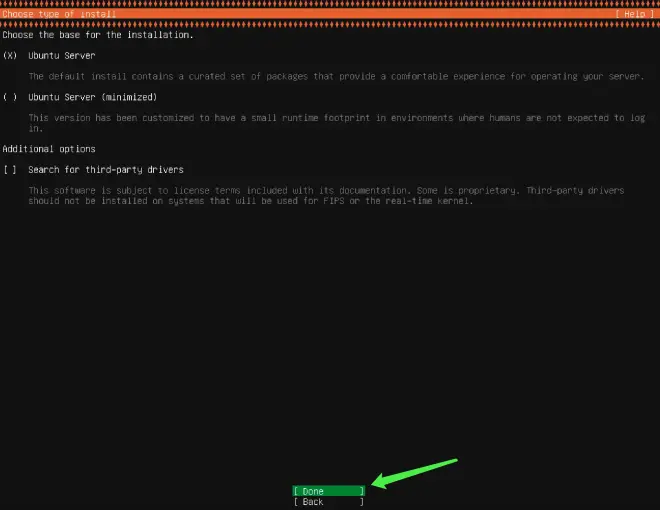The image size is (660, 510).
Task: Click the Done button
Action: tap(328, 491)
